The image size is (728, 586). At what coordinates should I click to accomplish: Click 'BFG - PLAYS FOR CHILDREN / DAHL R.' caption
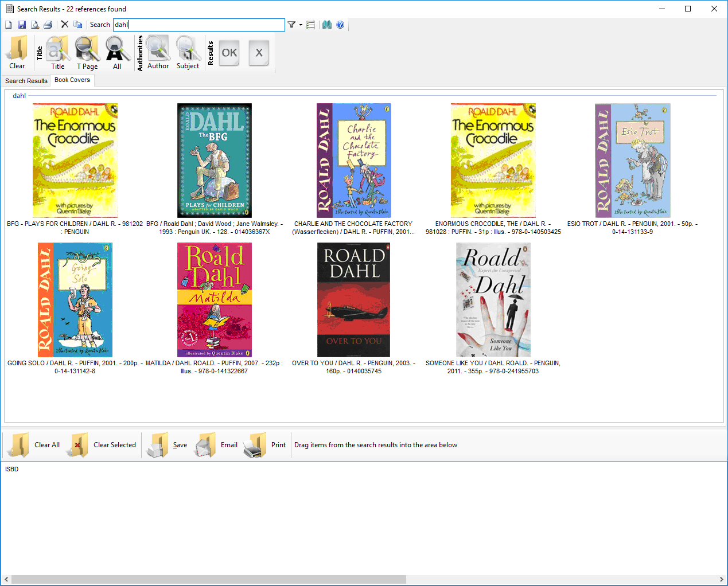point(75,228)
